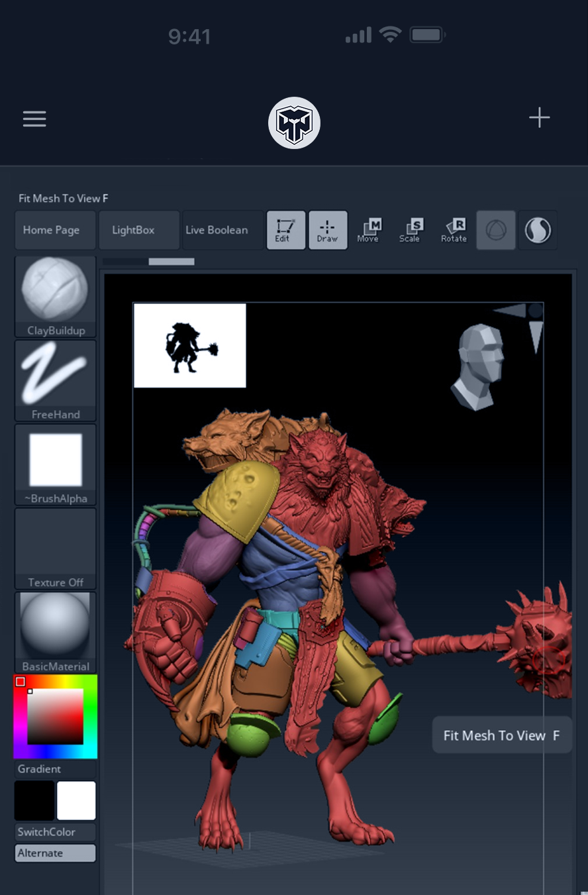
Task: Select the Scale tool icon
Action: click(x=410, y=230)
